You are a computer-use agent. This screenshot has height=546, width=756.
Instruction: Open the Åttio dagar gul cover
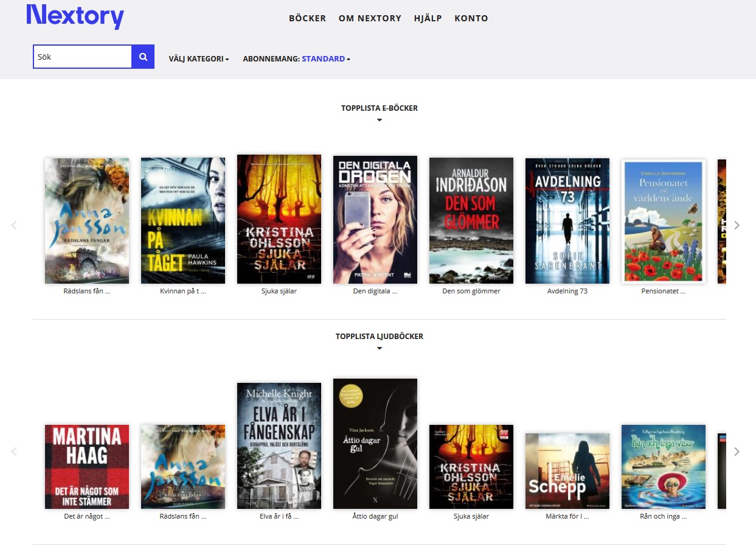(375, 444)
